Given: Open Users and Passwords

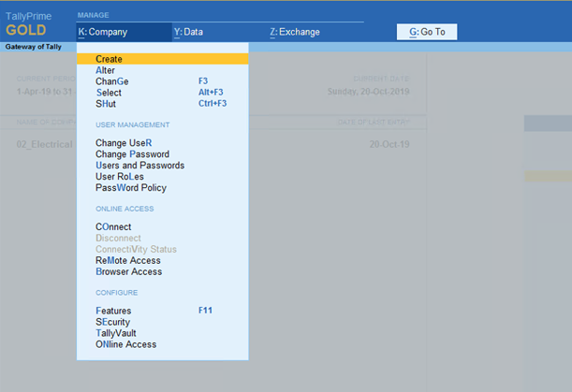Looking at the screenshot, I should pos(139,166).
